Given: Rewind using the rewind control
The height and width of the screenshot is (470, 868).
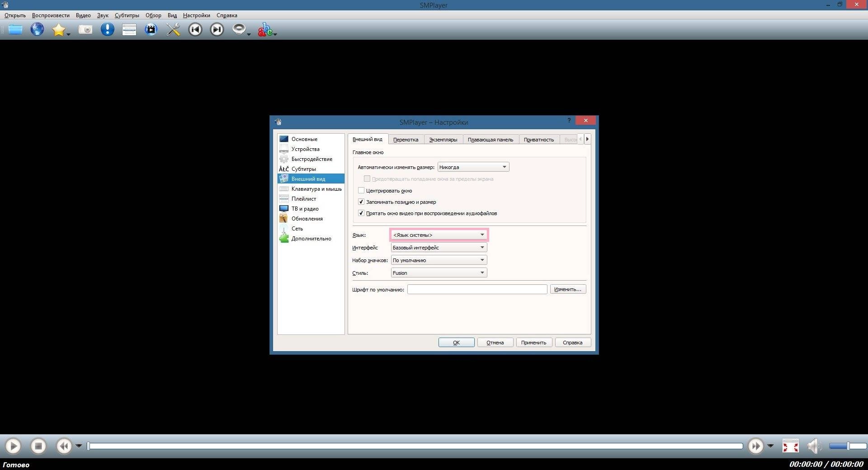Looking at the screenshot, I should pyautogui.click(x=64, y=446).
